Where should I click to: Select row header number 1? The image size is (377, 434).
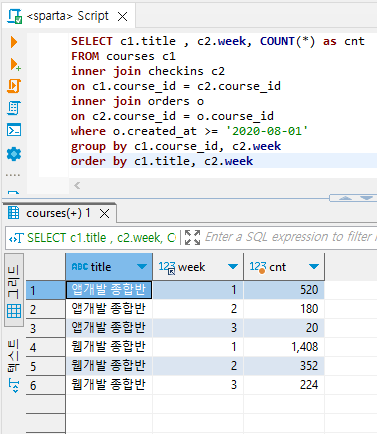46,290
